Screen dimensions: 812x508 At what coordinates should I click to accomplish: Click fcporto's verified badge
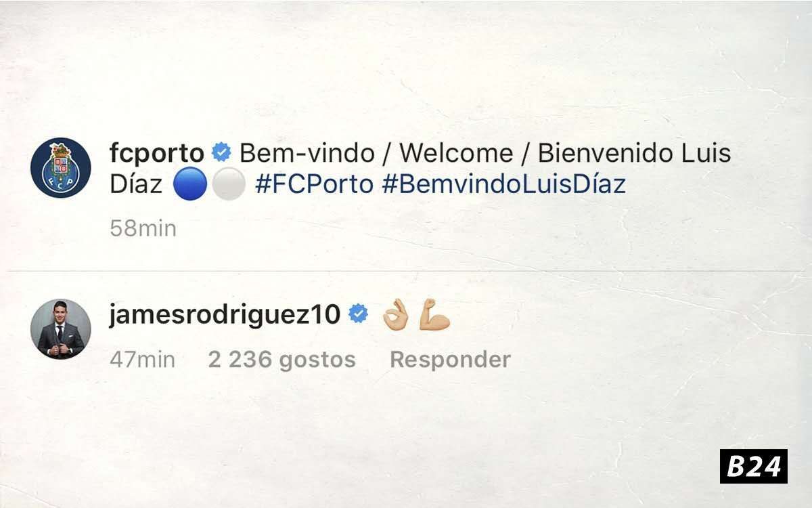tap(221, 153)
